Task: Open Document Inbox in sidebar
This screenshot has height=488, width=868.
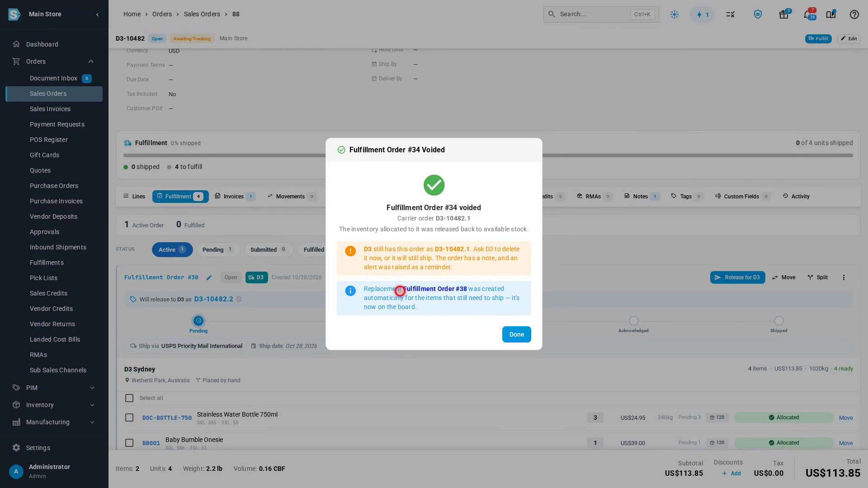Action: point(54,79)
